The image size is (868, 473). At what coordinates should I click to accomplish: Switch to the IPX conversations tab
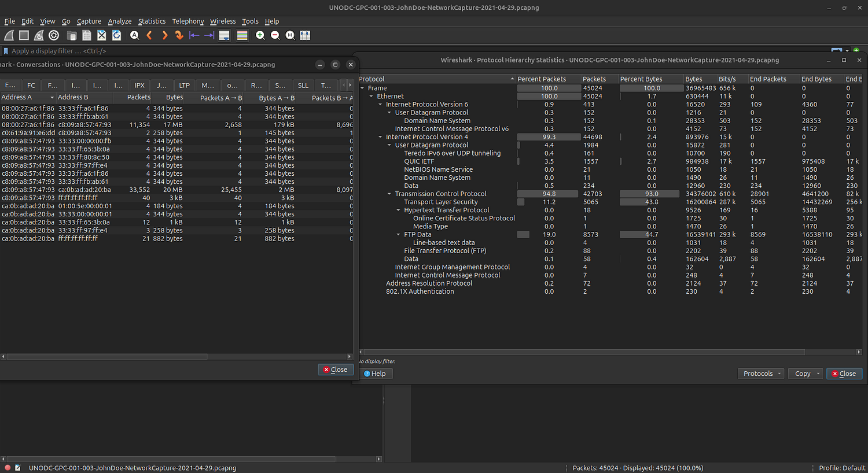pyautogui.click(x=139, y=85)
